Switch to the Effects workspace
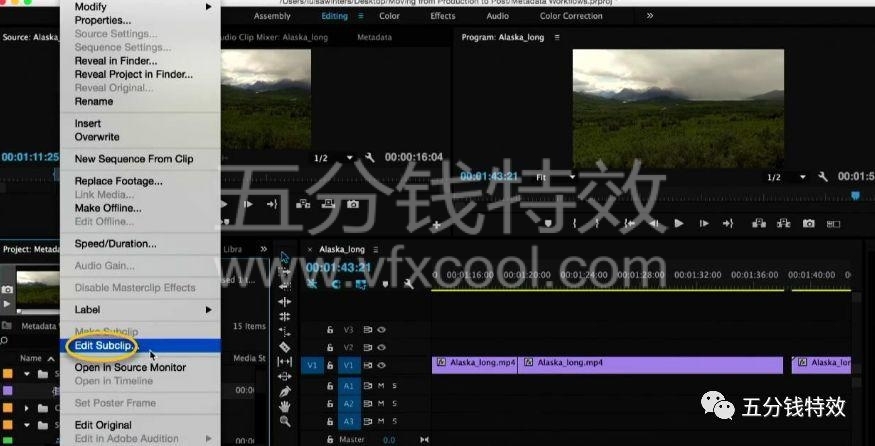The height and width of the screenshot is (446, 875). click(x=443, y=16)
